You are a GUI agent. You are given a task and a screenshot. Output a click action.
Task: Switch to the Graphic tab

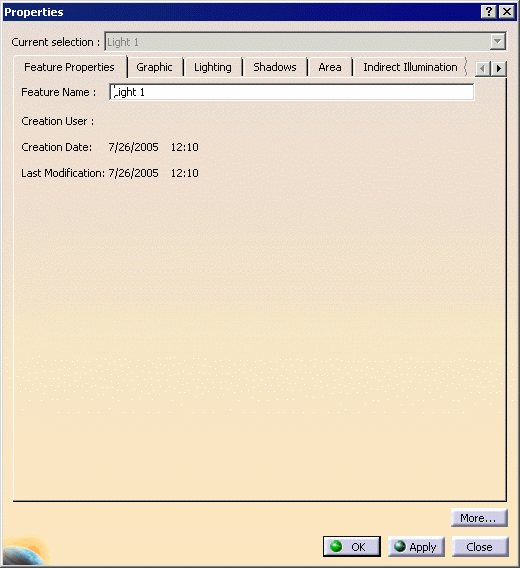[154, 67]
